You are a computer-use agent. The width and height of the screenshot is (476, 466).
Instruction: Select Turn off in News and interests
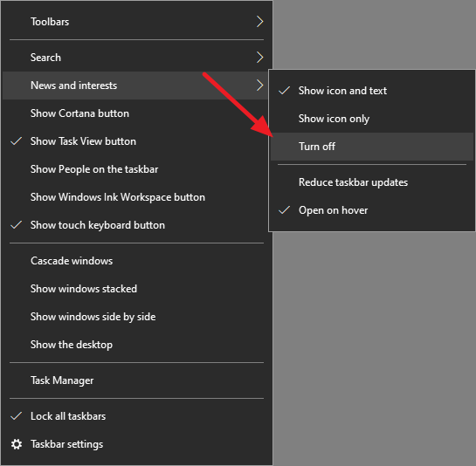click(x=372, y=147)
